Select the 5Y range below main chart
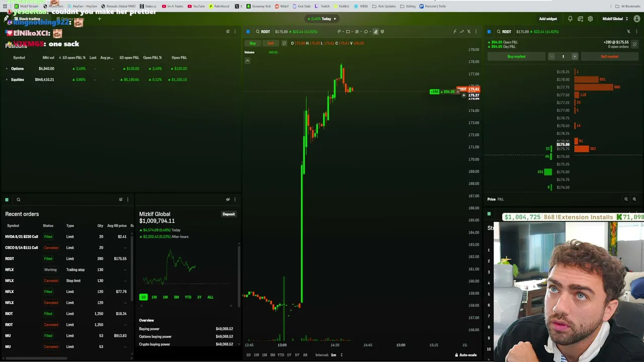Viewport: 644px width, 362px height. (297, 355)
